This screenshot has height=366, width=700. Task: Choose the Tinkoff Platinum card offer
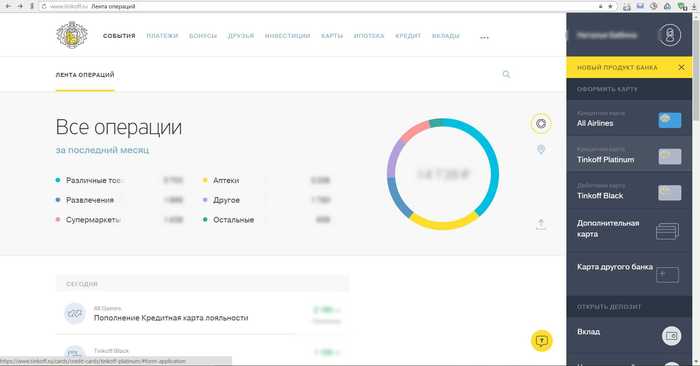tap(629, 154)
